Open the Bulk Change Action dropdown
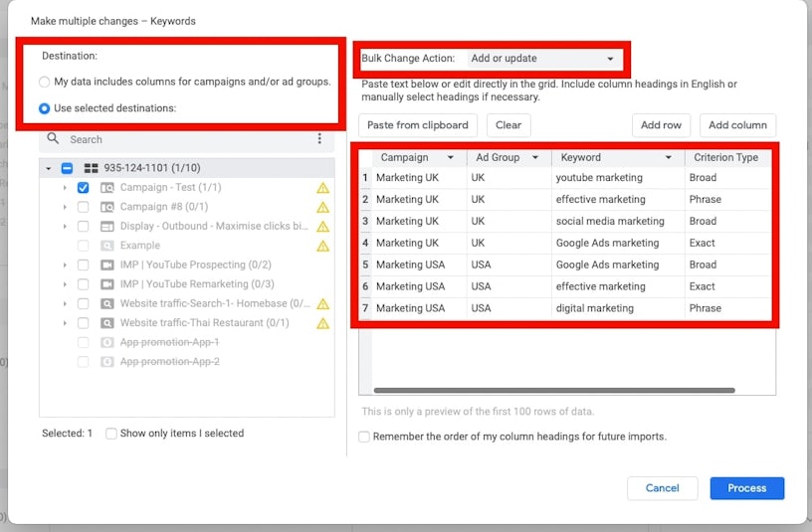Viewport: 812px width, 532px height. pos(543,59)
